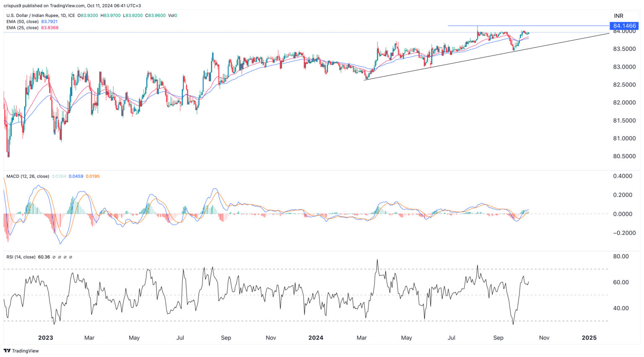Viewport: 644px width, 357px height.
Task: Toggle visibility of EMA (50, close)
Action: (23, 21)
